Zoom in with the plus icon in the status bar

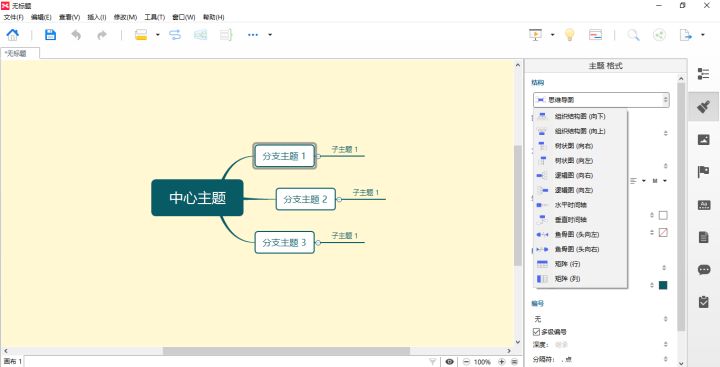pyautogui.click(x=502, y=362)
